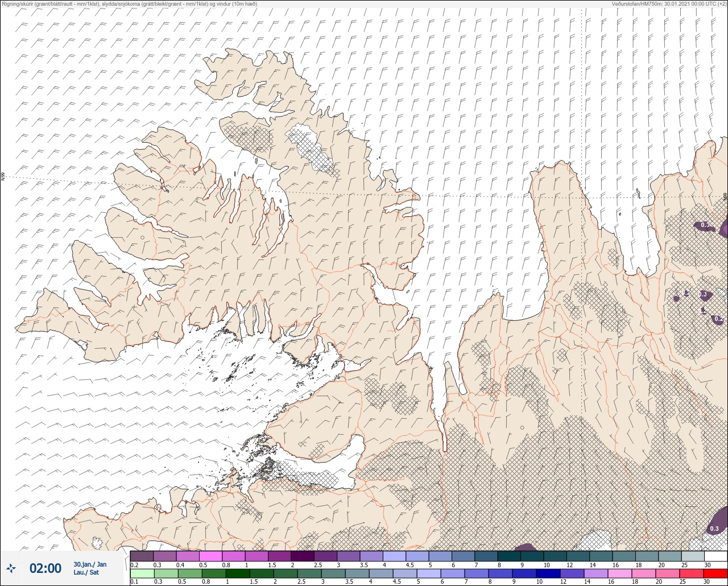The width and height of the screenshot is (728, 586).
Task: Select dark teal purple-scale swatch labeled 9
Action: (x=532, y=556)
